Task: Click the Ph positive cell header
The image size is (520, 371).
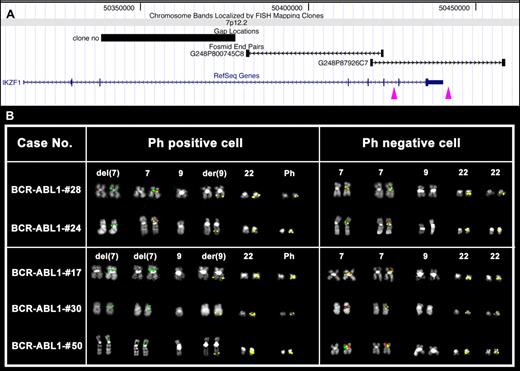Action: pyautogui.click(x=195, y=143)
